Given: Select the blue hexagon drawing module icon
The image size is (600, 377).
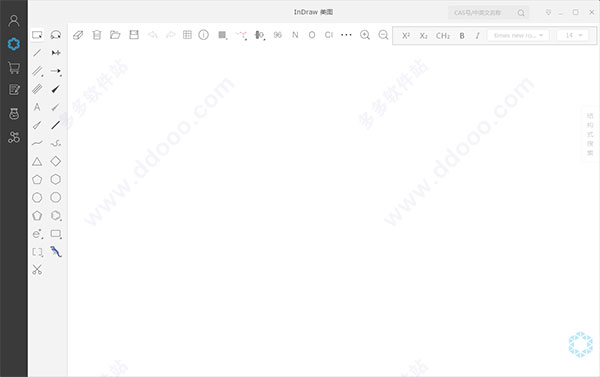Looking at the screenshot, I should tap(14, 44).
